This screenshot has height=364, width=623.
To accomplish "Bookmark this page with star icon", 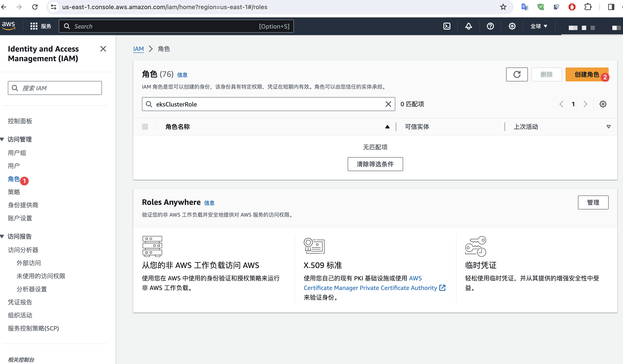I will tap(503, 7).
